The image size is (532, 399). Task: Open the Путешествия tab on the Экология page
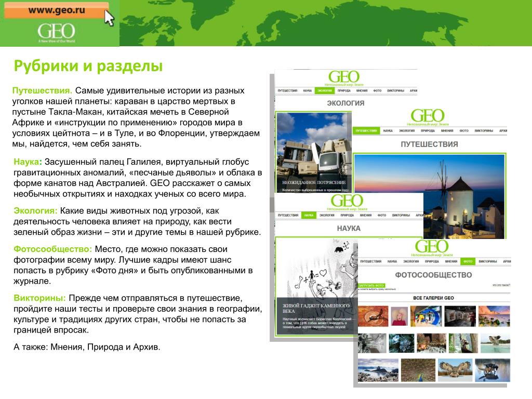(287, 90)
